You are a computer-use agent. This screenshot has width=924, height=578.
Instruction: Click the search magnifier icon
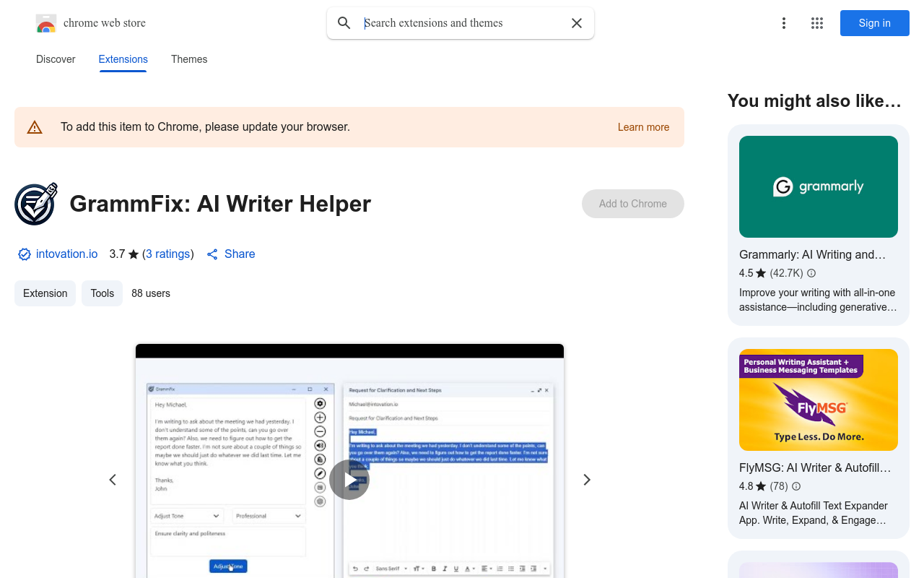[x=344, y=23]
